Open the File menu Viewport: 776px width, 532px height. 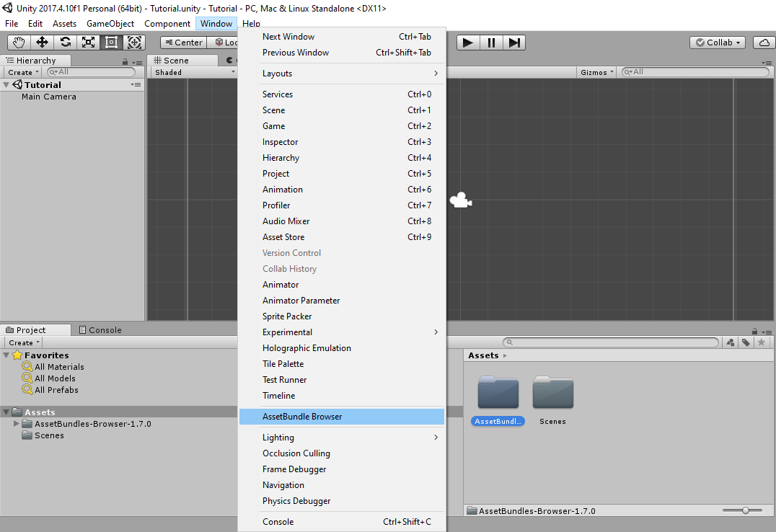[x=12, y=23]
